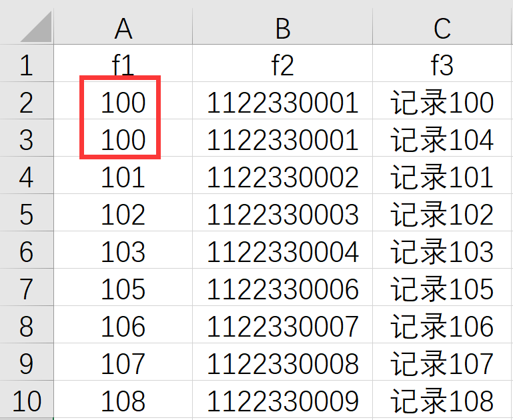Click the cell containing 记录108
Image resolution: width=513 pixels, height=420 pixels.
tap(442, 401)
